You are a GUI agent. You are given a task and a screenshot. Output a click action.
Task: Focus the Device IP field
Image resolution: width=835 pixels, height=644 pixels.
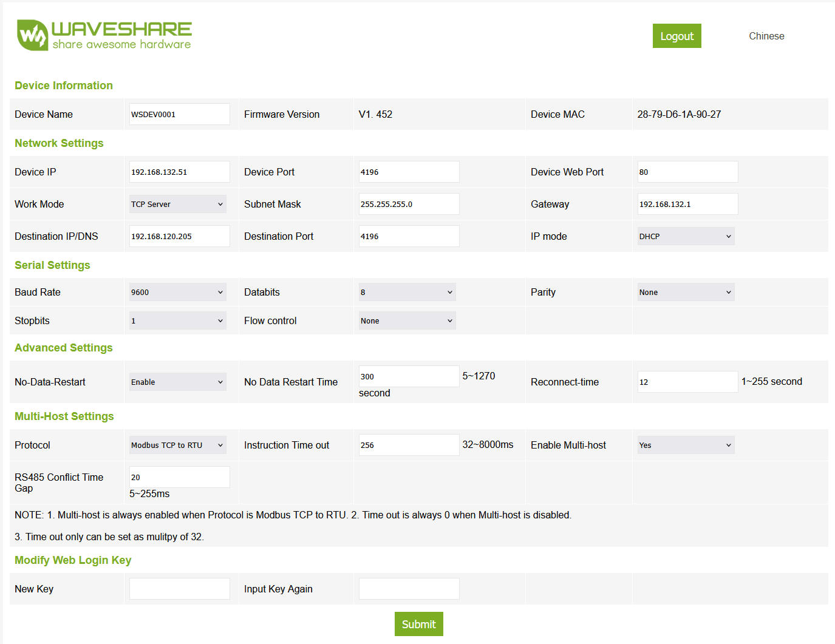(179, 172)
